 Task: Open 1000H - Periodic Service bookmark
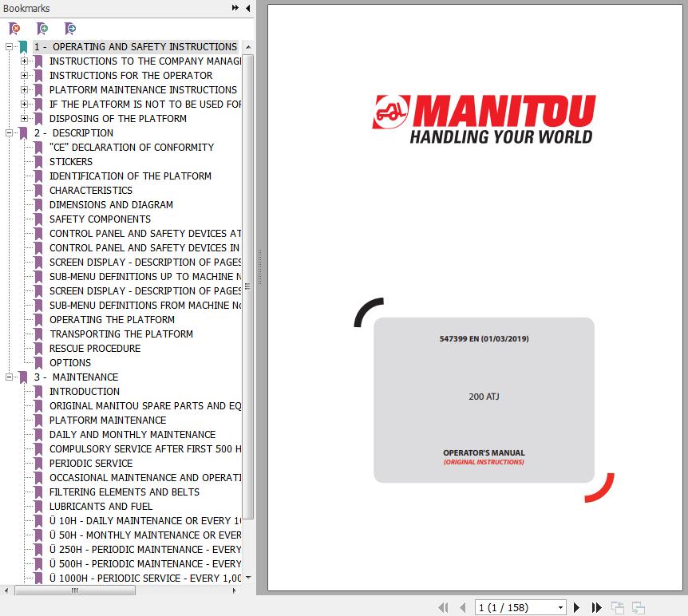pyautogui.click(x=145, y=578)
